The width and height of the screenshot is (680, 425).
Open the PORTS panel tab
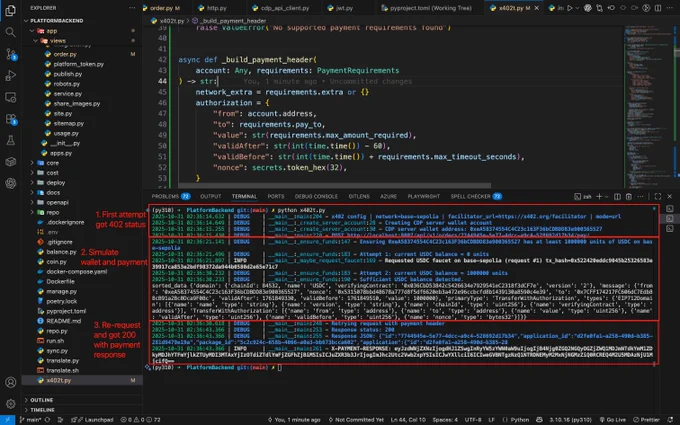click(276, 196)
